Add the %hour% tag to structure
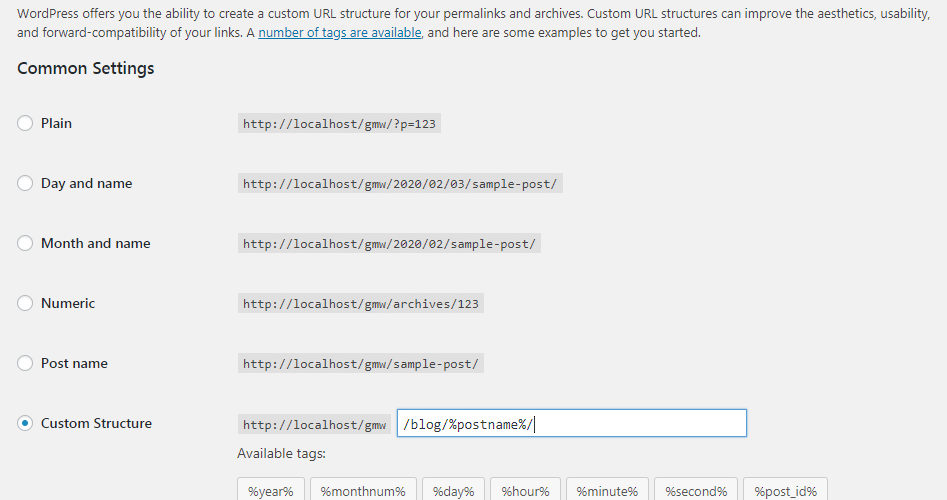Image resolution: width=947 pixels, height=500 pixels. click(x=524, y=490)
